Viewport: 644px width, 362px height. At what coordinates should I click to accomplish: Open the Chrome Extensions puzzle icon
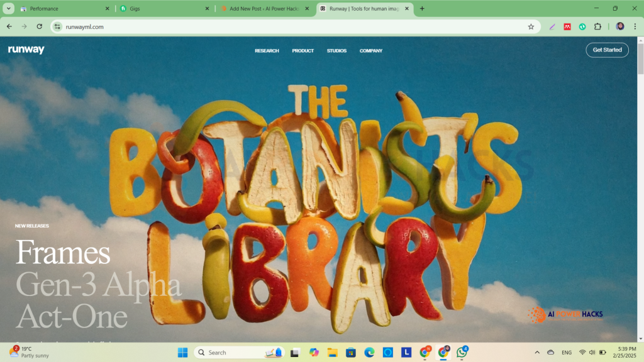pyautogui.click(x=597, y=26)
